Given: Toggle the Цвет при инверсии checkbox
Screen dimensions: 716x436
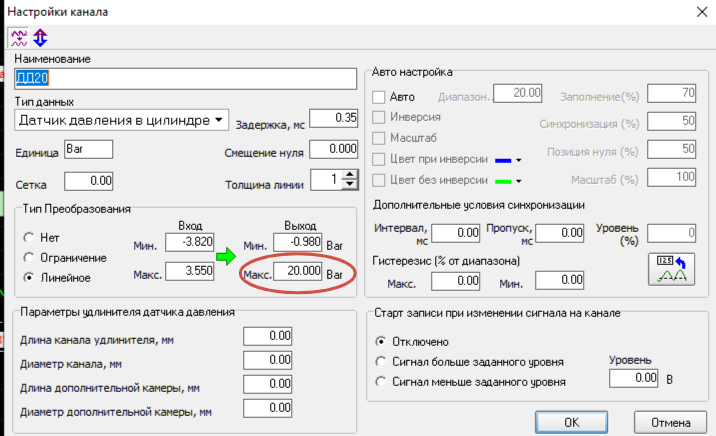Looking at the screenshot, I should pyautogui.click(x=379, y=159).
